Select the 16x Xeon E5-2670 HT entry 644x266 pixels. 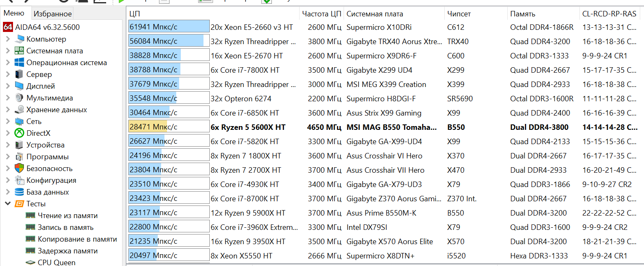tap(247, 56)
